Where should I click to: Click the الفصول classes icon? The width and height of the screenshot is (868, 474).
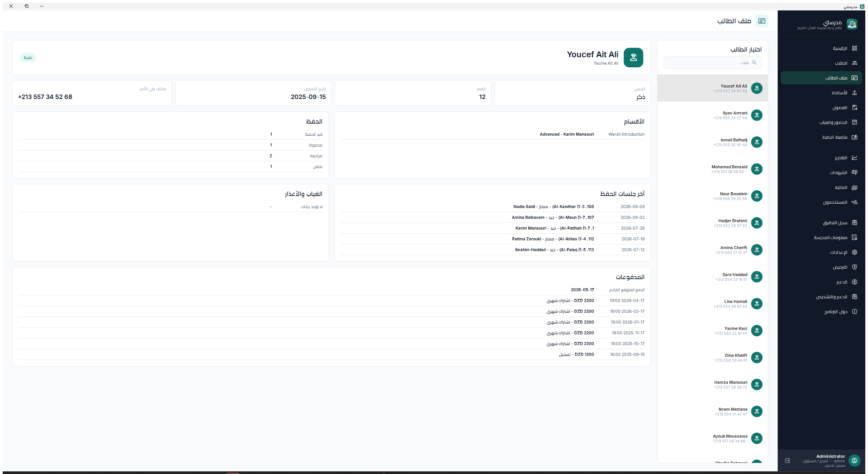(854, 107)
